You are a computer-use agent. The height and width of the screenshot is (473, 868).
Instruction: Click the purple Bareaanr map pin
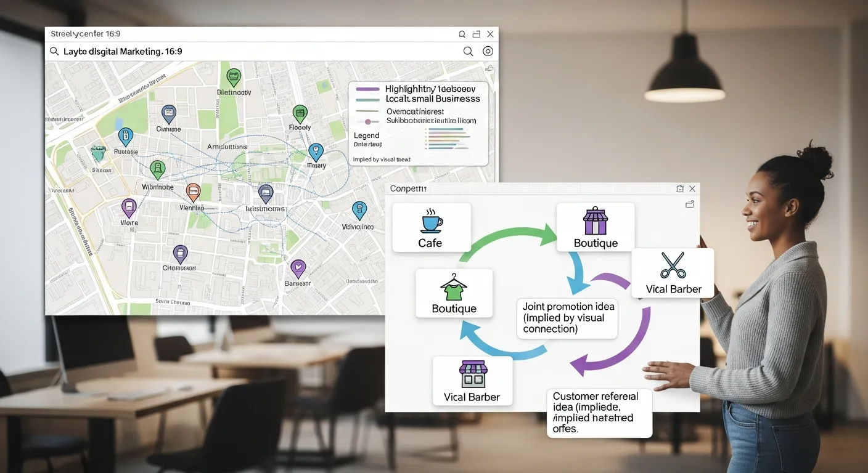pyautogui.click(x=298, y=268)
